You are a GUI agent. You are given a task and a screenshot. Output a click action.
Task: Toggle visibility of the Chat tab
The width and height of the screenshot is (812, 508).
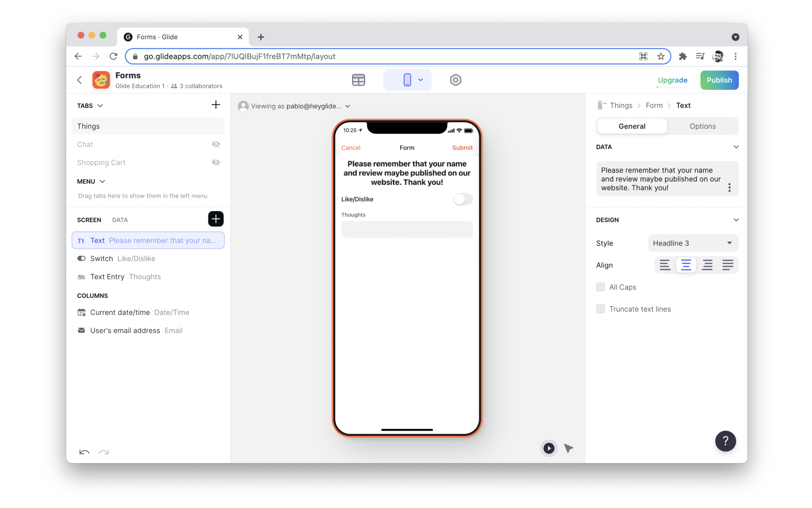click(215, 144)
